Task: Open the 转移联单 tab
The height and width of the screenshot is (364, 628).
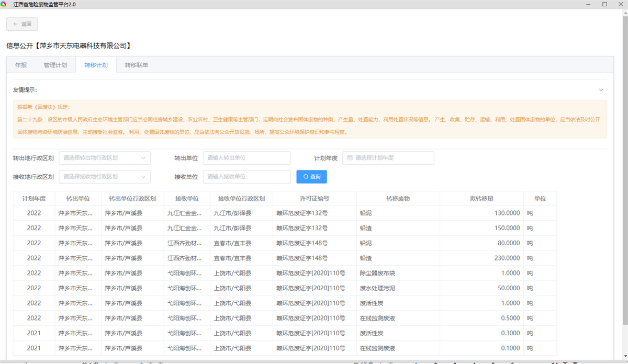Action: coord(136,65)
